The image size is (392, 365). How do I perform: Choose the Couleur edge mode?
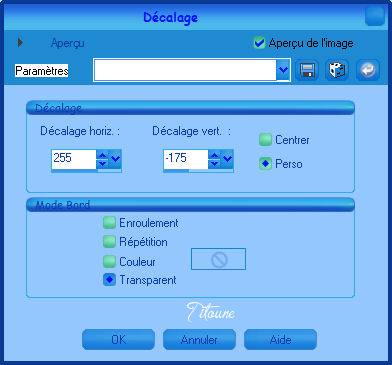(x=109, y=261)
